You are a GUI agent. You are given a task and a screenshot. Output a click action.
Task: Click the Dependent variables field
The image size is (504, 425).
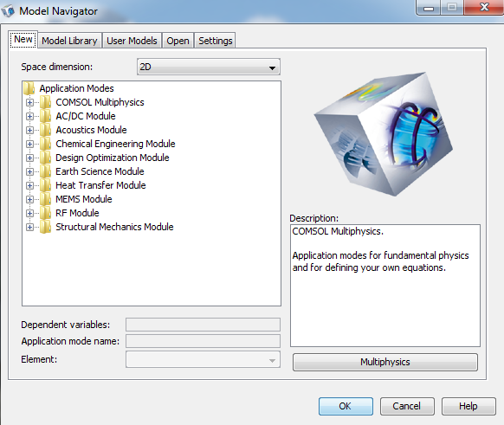(x=203, y=325)
